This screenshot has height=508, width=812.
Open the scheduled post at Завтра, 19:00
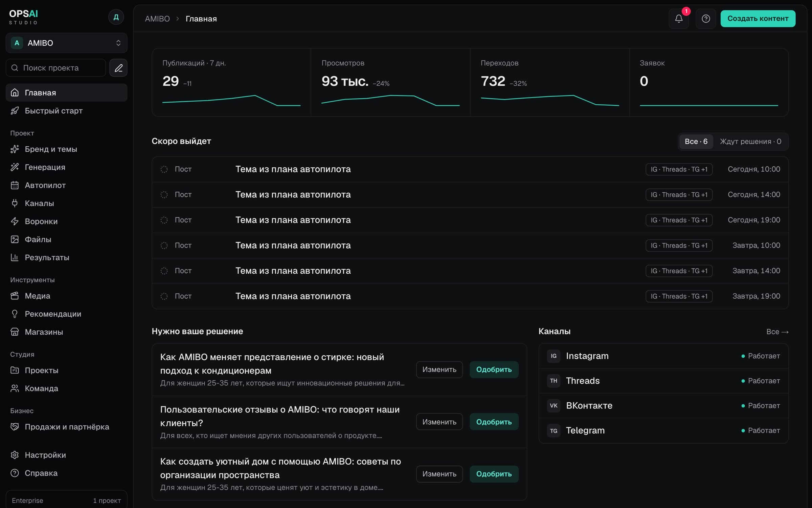[x=470, y=296]
